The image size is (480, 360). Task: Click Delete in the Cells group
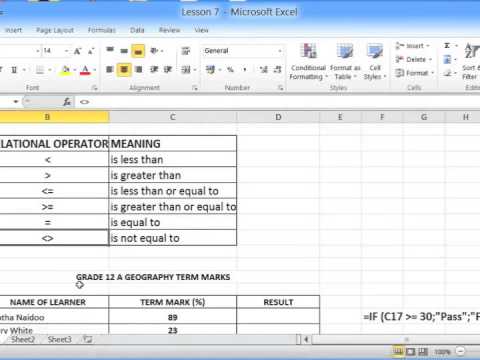tap(413, 59)
